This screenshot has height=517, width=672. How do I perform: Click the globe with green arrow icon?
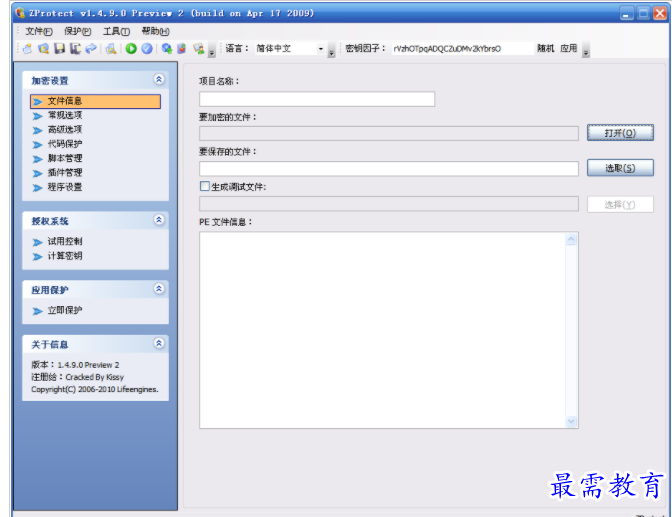[x=167, y=48]
